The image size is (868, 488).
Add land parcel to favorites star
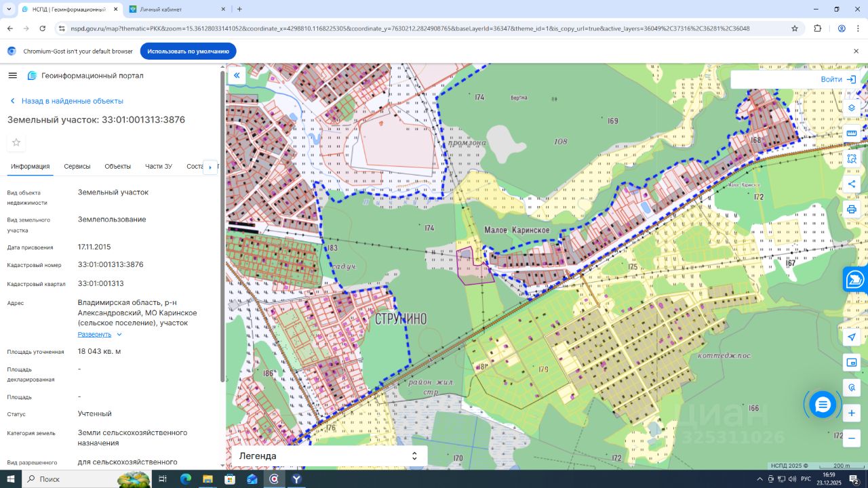[16, 142]
